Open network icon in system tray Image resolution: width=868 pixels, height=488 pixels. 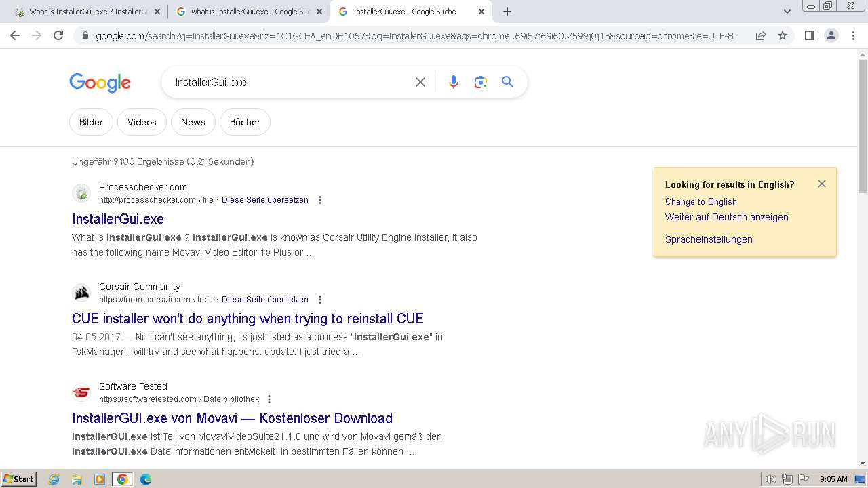[787, 479]
